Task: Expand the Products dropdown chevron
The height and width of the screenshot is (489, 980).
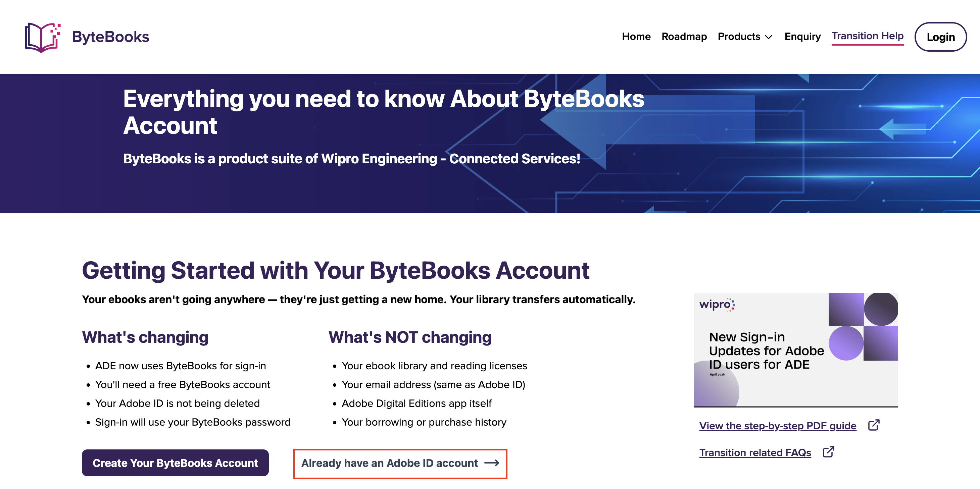Action: coord(769,37)
